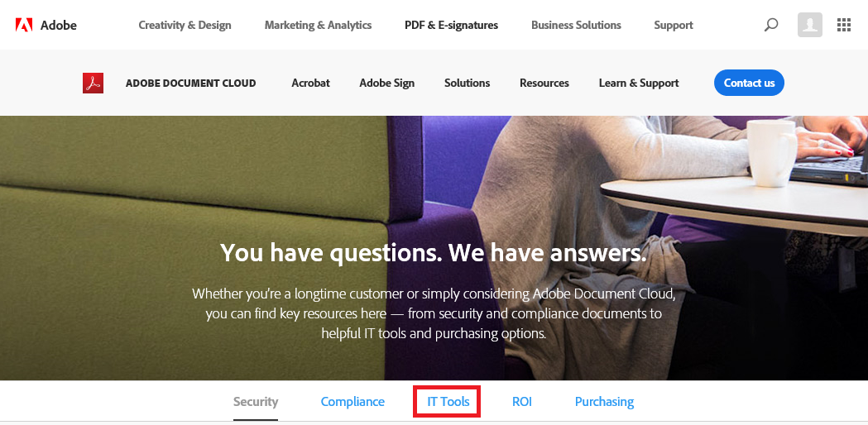Switch to the Purchasing tab
Viewport: 868px width, 425px height.
pos(604,402)
